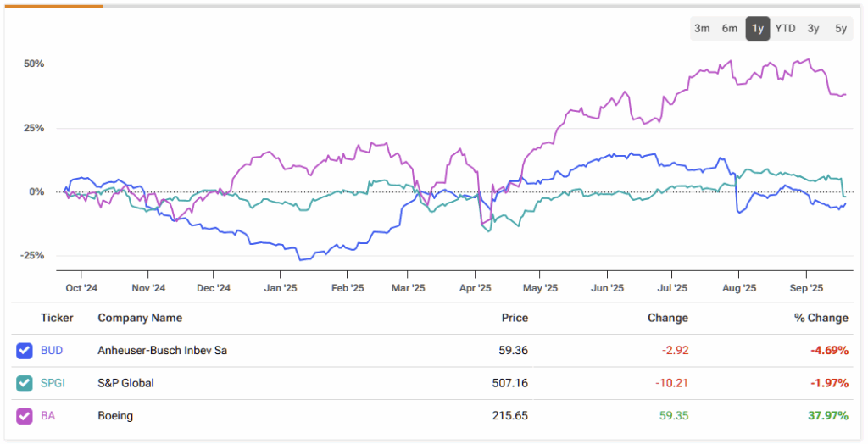Image resolution: width=868 pixels, height=444 pixels.
Task: Click the Company Name column header
Action: coord(140,318)
